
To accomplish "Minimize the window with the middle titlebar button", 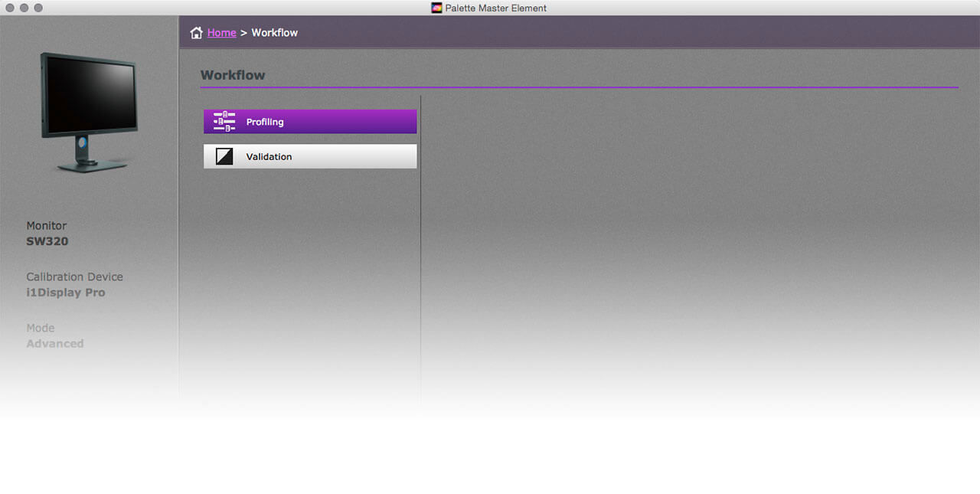I will tap(24, 8).
